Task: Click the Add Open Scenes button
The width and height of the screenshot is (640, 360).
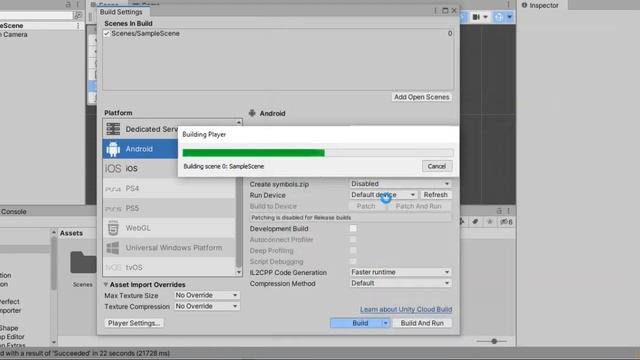Action: click(x=422, y=97)
